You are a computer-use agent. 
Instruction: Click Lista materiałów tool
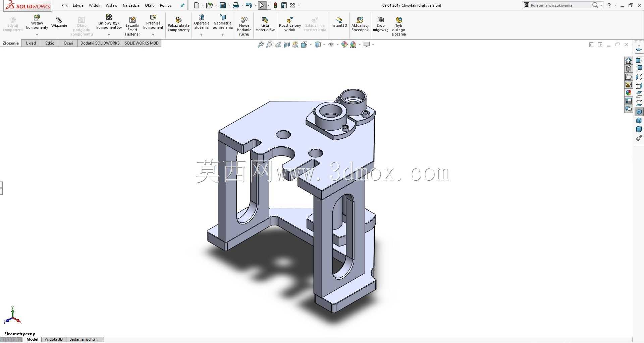(265, 24)
